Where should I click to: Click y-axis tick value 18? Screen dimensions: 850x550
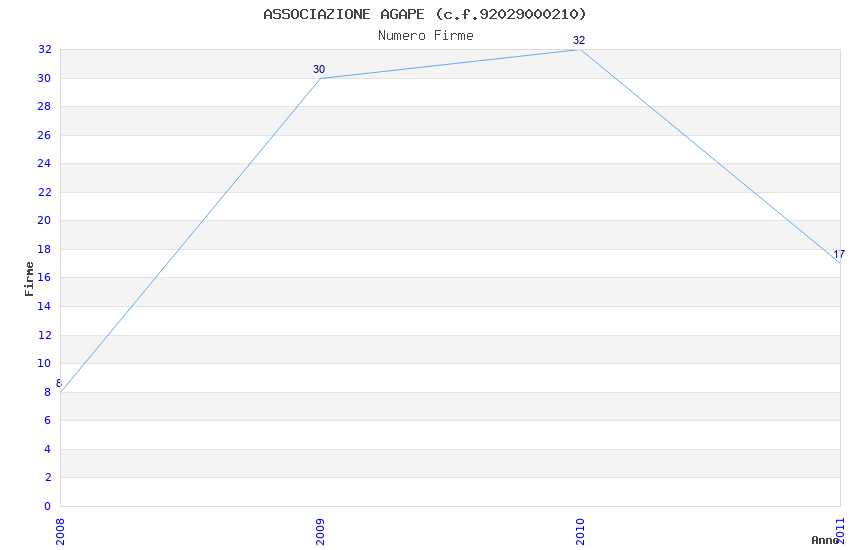[44, 249]
